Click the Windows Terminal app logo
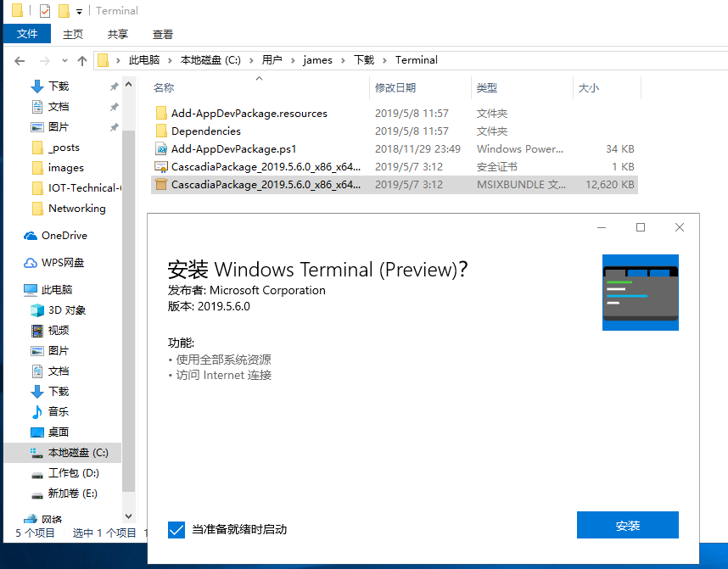This screenshot has width=728, height=569. pos(641,293)
